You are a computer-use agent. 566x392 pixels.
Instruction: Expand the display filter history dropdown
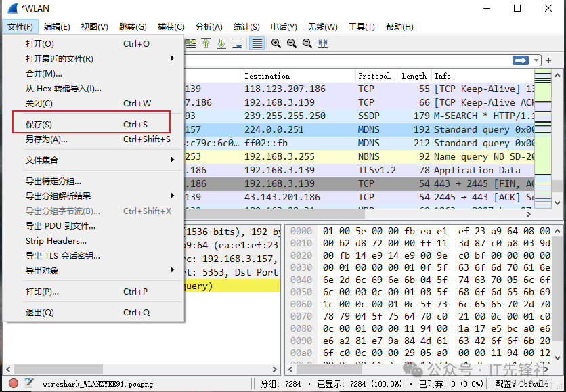[536, 60]
